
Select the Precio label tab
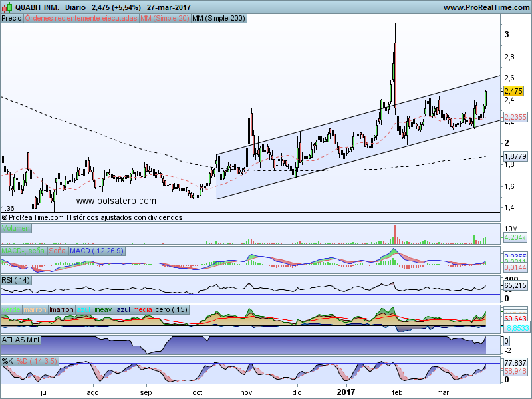[11, 19]
